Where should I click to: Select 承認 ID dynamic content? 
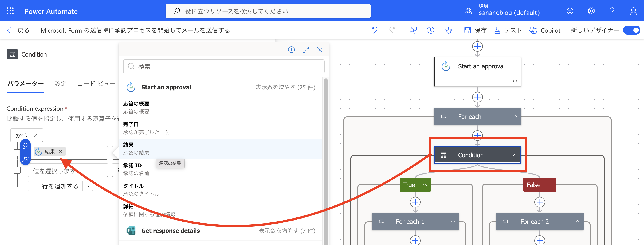(221, 169)
